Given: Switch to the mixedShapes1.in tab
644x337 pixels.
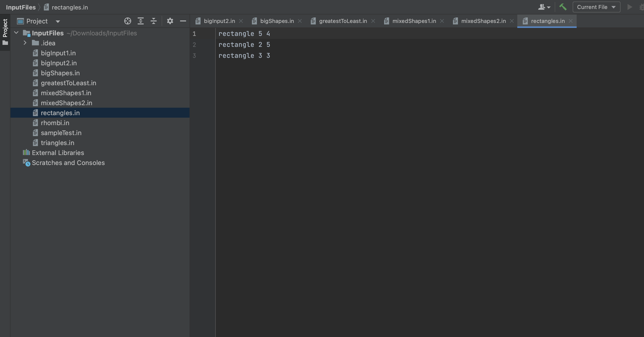Looking at the screenshot, I should 414,21.
